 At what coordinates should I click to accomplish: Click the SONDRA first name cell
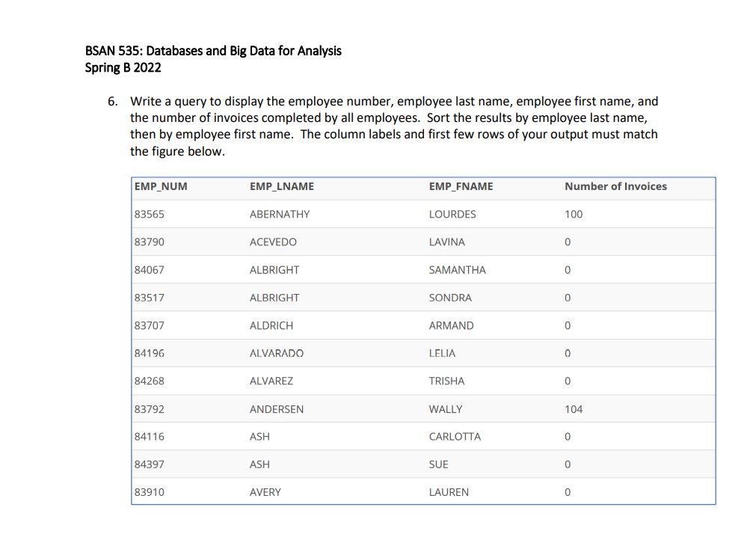[449, 298]
